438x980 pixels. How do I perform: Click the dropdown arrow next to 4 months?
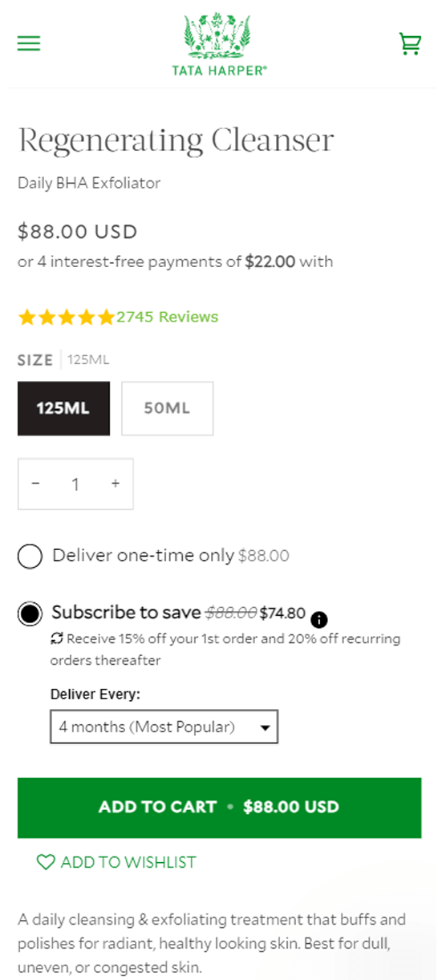point(265,728)
